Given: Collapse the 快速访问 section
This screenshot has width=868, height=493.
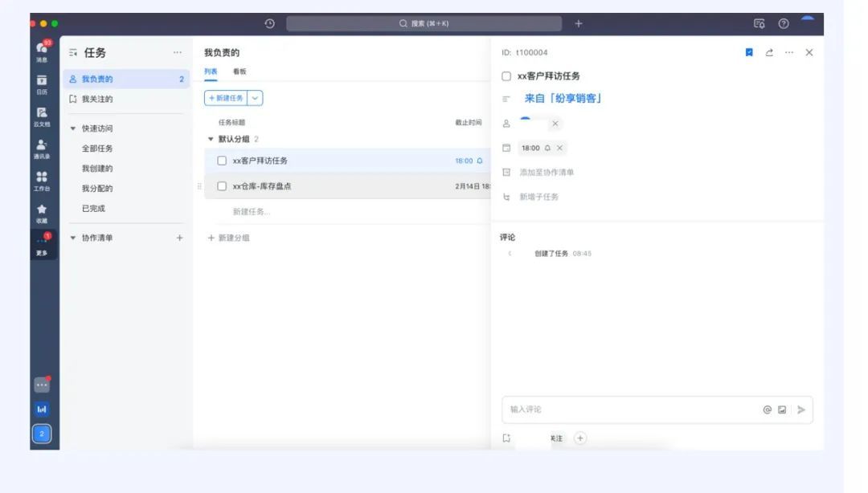Looking at the screenshot, I should [72, 128].
